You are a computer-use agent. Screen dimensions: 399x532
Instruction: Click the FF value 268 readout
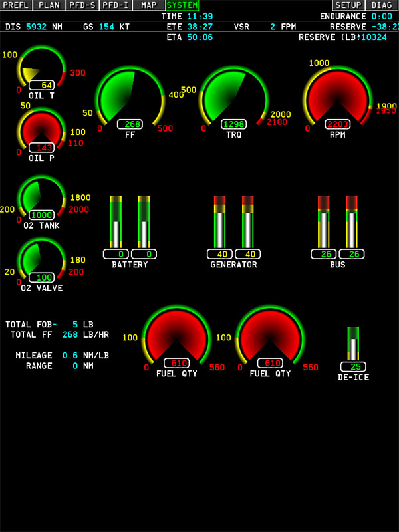tap(130, 124)
